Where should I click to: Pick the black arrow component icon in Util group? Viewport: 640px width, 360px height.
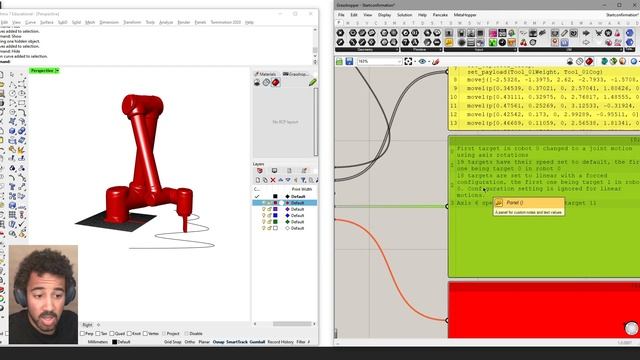point(586,33)
